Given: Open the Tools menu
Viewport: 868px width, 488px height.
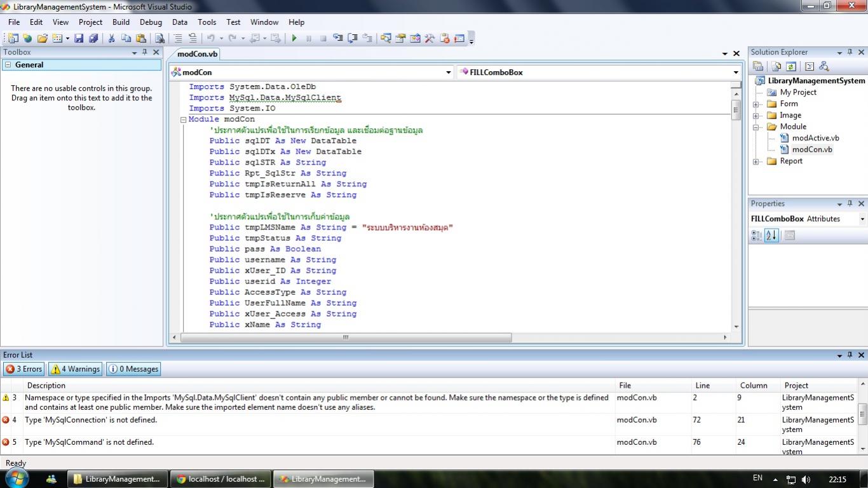Looking at the screenshot, I should coord(207,22).
